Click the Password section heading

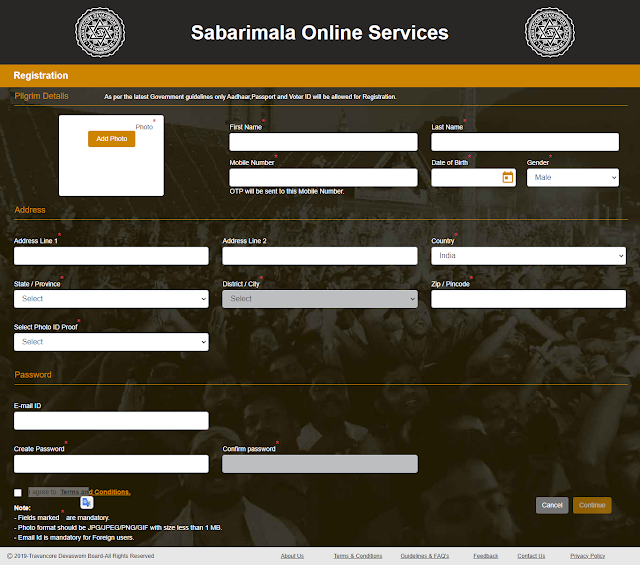click(33, 375)
